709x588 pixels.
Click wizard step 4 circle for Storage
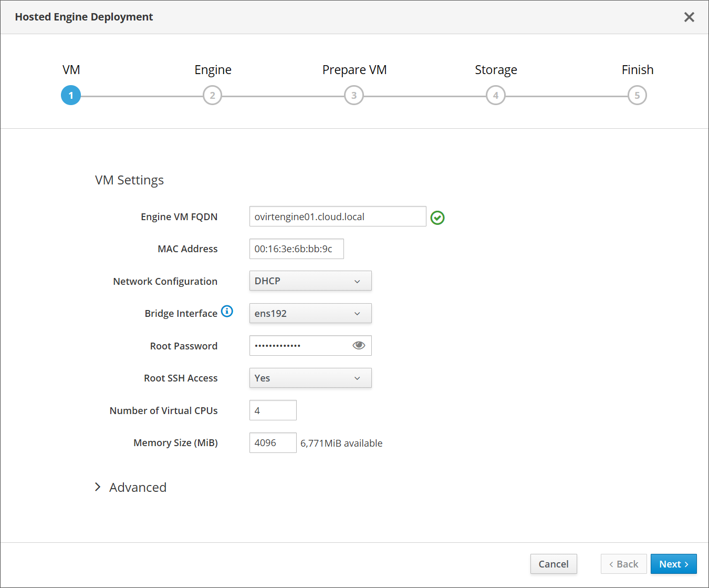click(x=495, y=95)
